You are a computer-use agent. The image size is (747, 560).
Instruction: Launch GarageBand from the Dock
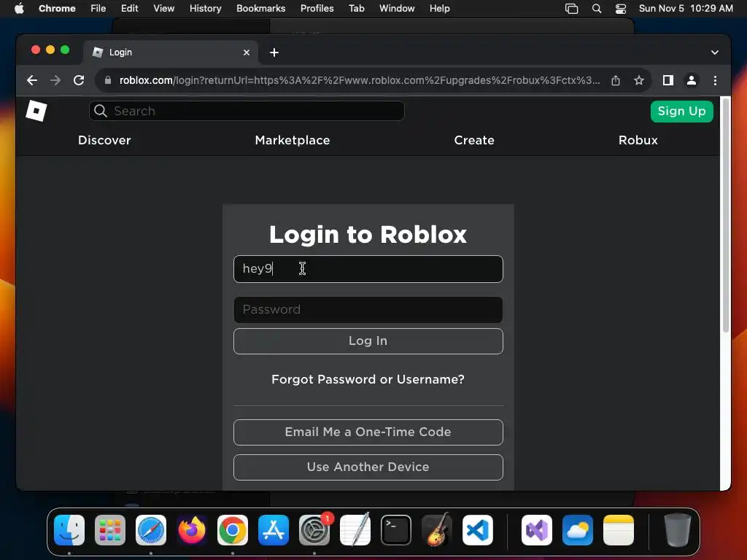[x=437, y=530]
